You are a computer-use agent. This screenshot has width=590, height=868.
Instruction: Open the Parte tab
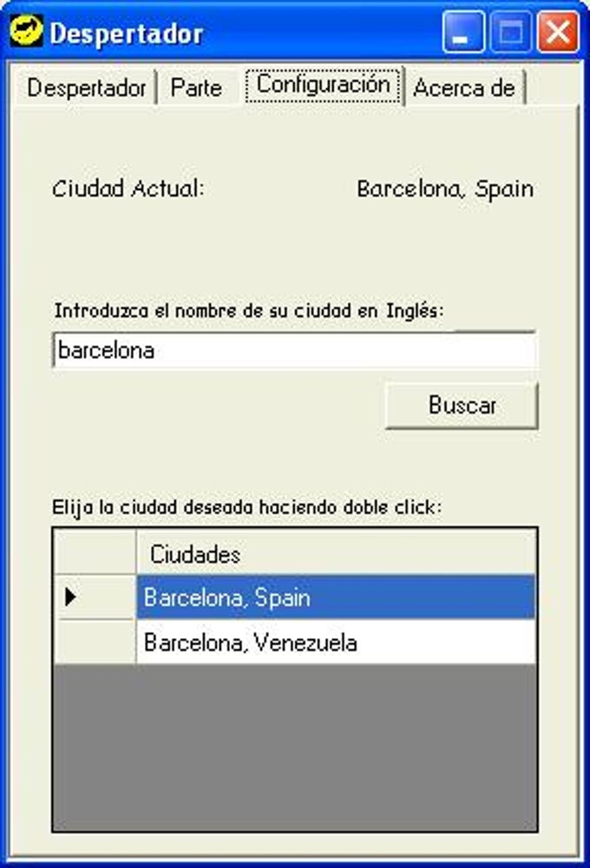[x=196, y=88]
